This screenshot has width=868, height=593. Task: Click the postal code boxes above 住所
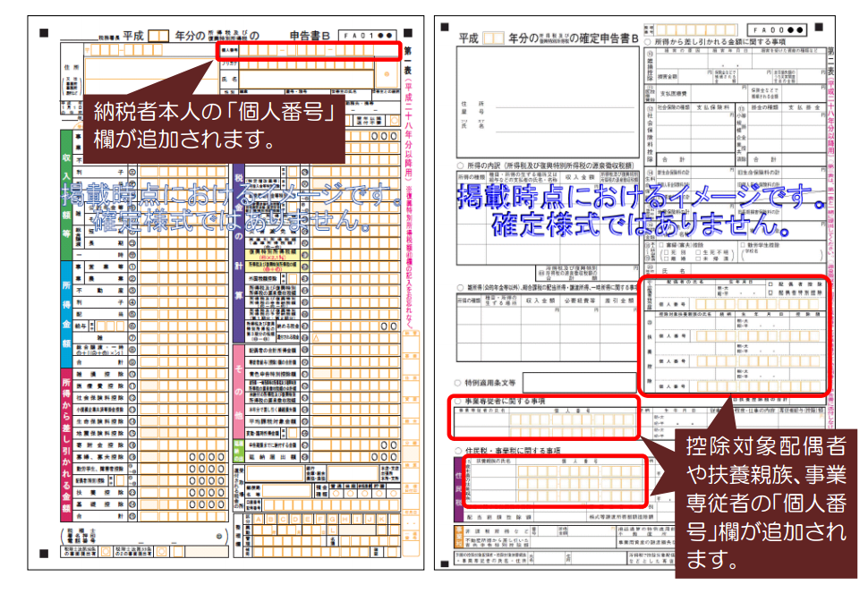point(127,50)
